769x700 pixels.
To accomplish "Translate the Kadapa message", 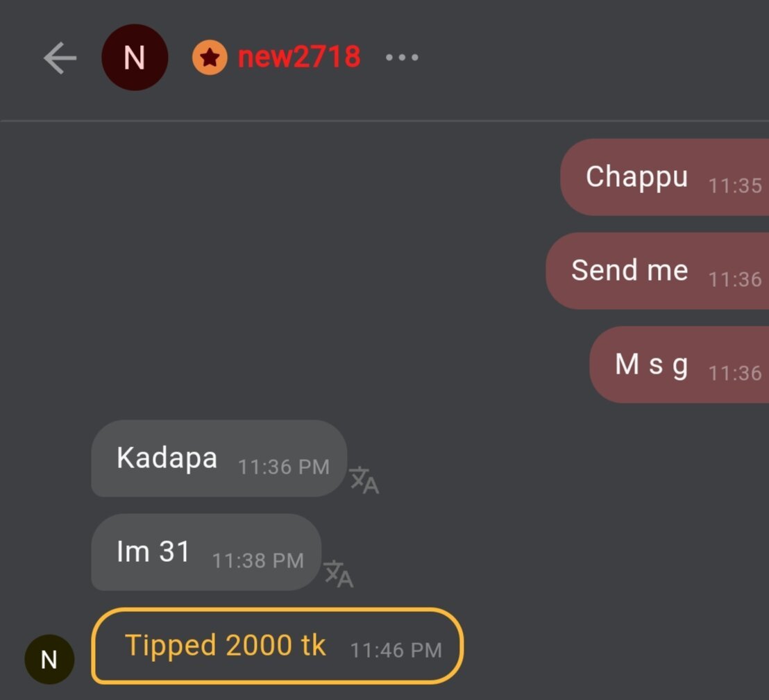I will pyautogui.click(x=364, y=480).
